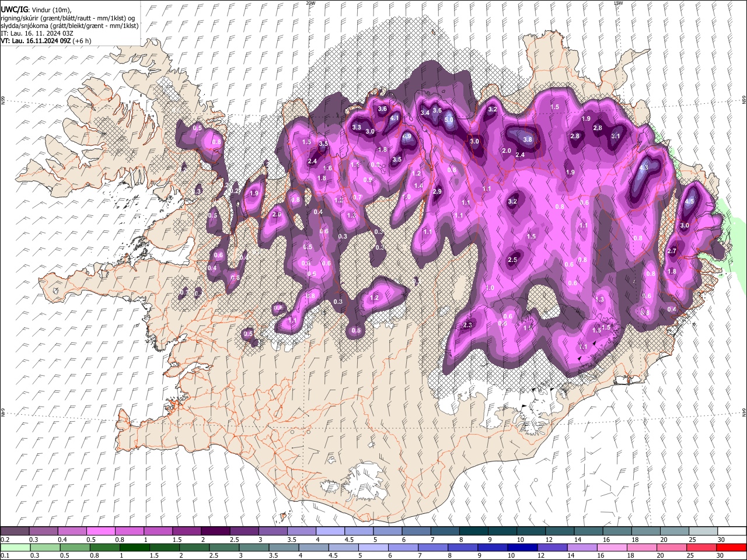
Task: Select the lavender 14 mm rain legend swatch
Action: (x=581, y=547)
